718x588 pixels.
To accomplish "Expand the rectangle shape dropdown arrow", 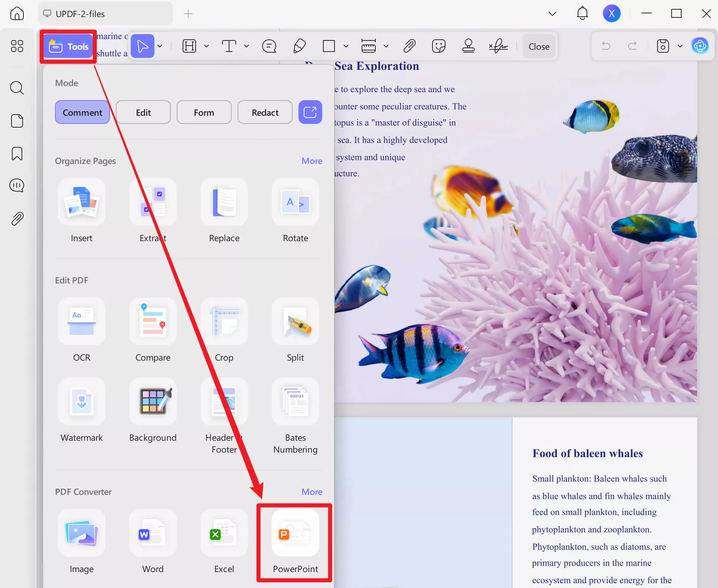I will [x=346, y=46].
